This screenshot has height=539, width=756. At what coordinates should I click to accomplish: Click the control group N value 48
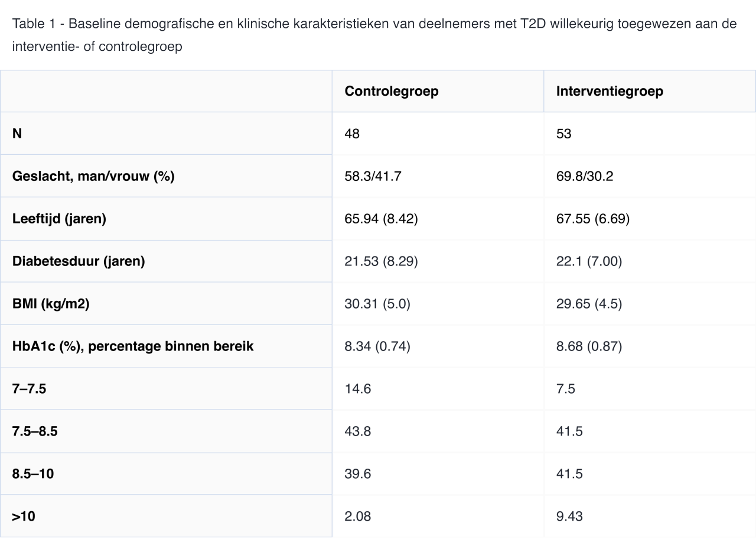click(352, 134)
